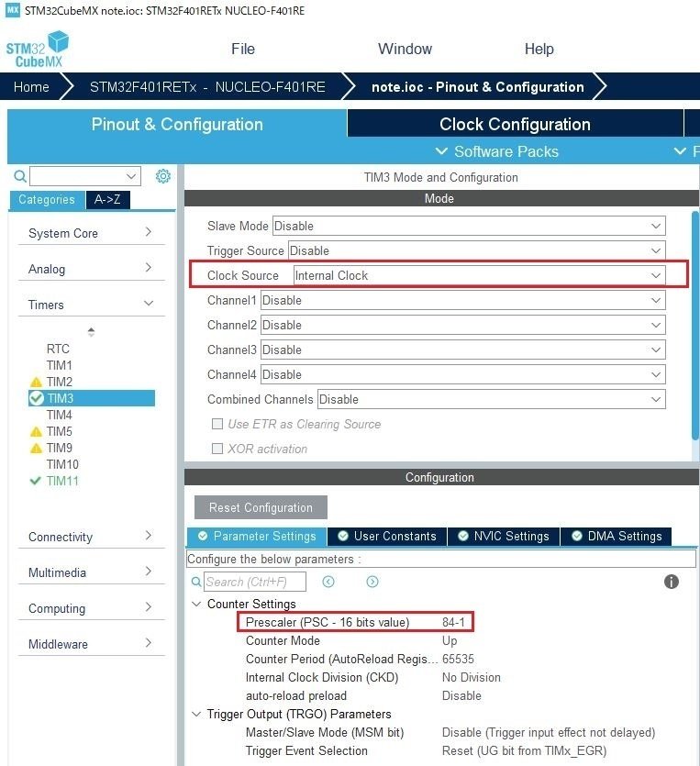Open DMA Settings tab
The image size is (700, 766).
point(617,537)
